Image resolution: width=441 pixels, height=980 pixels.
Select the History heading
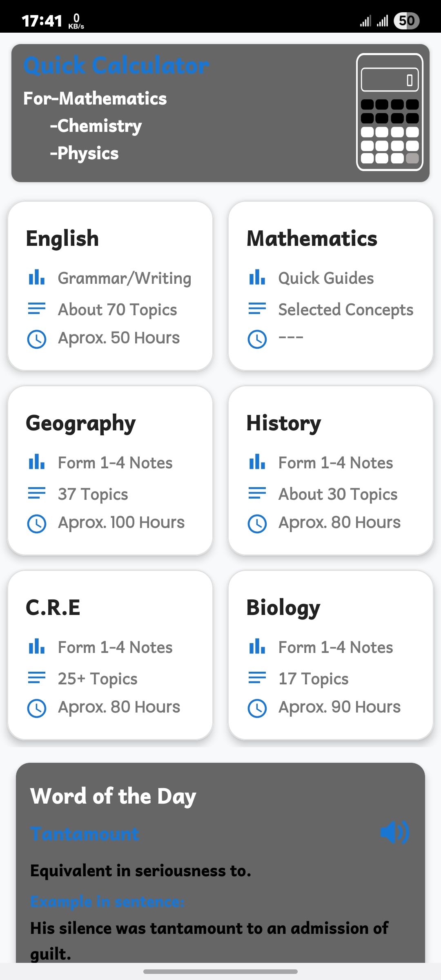pos(284,423)
